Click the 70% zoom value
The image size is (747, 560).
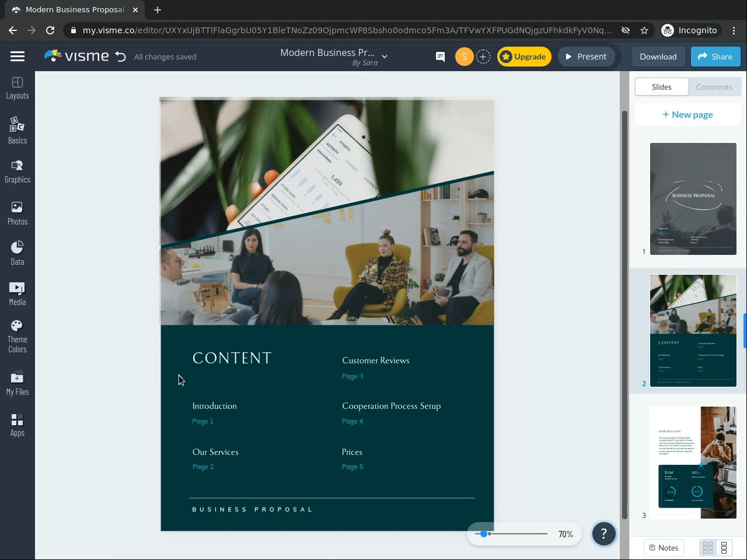pos(566,534)
